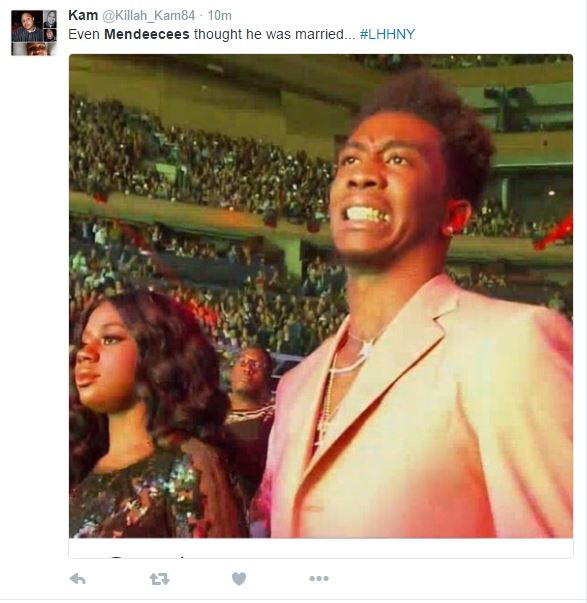Reply to Kam's tweet with the arrow icon
The image size is (587, 603).
78,578
